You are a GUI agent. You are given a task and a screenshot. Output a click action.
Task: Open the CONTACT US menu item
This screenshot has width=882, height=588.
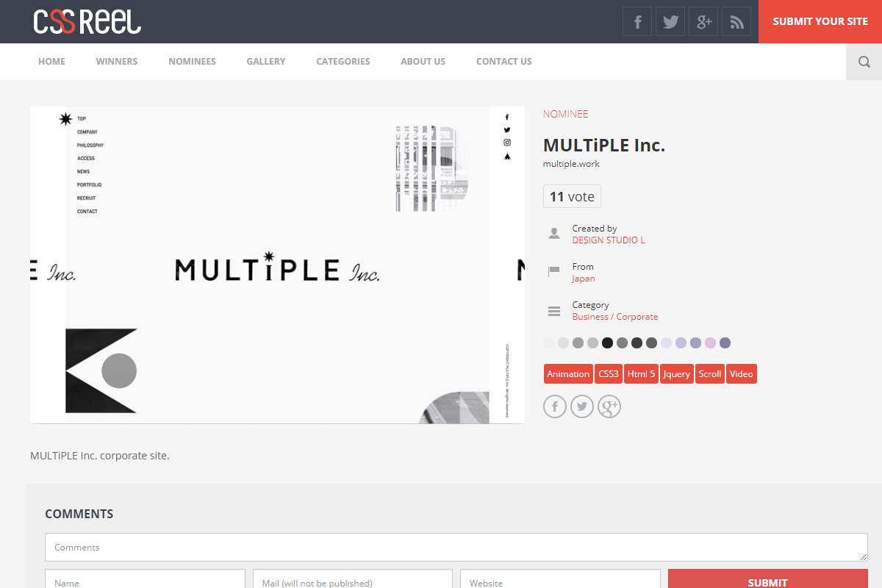(x=504, y=62)
